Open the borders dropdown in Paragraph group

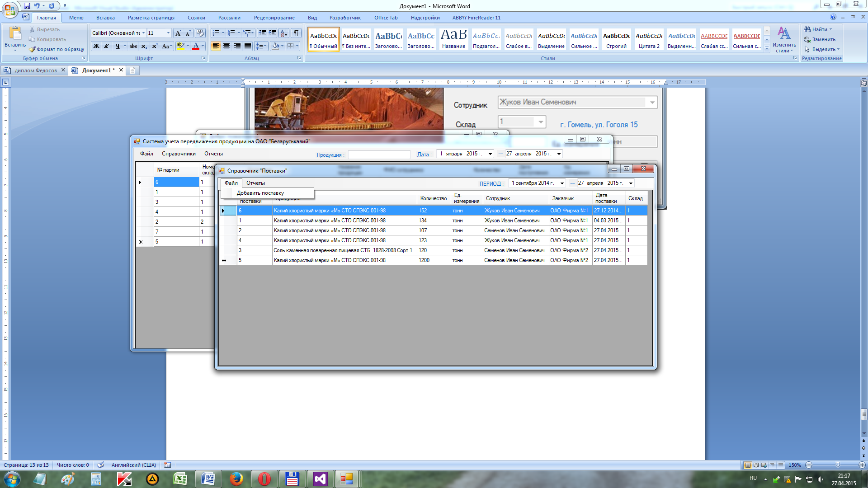(x=297, y=46)
